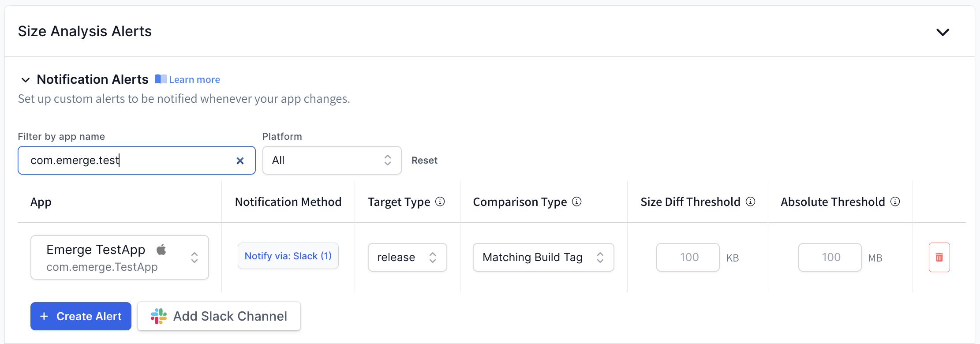The height and width of the screenshot is (344, 980).
Task: Open the Matching Build Tag dropdown
Action: (543, 258)
